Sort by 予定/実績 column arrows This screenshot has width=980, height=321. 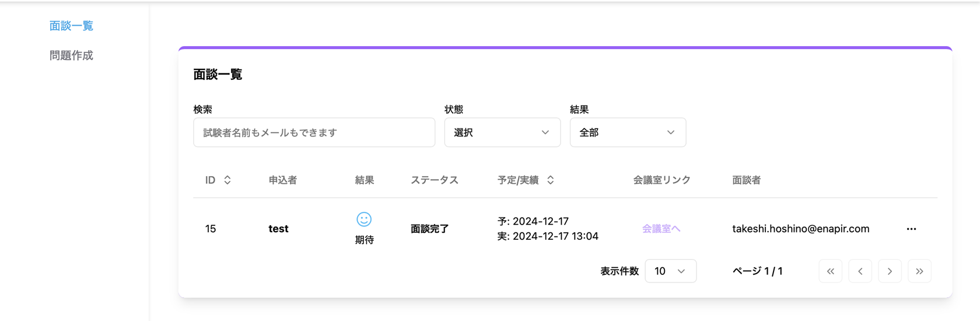point(550,180)
